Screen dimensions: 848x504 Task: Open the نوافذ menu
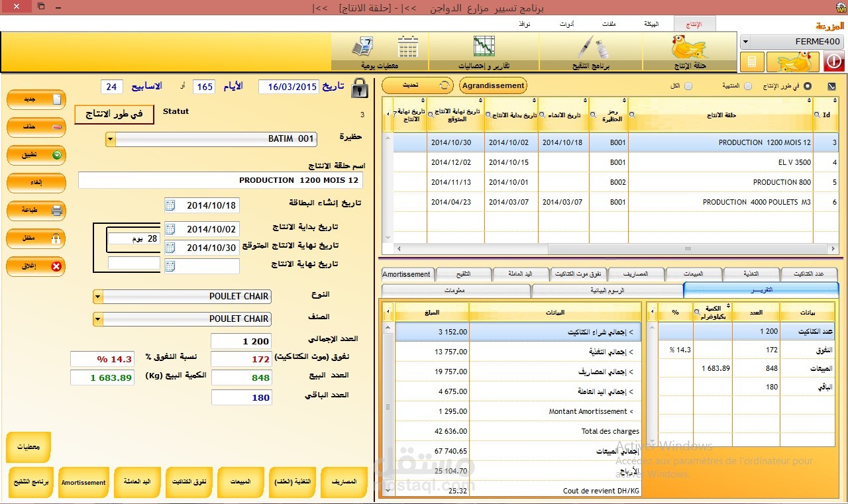[524, 24]
